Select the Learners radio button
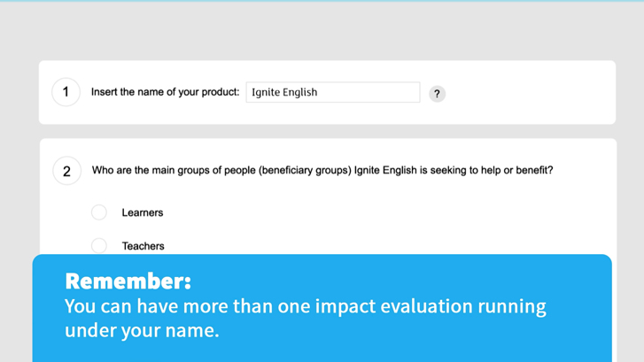 (x=99, y=212)
